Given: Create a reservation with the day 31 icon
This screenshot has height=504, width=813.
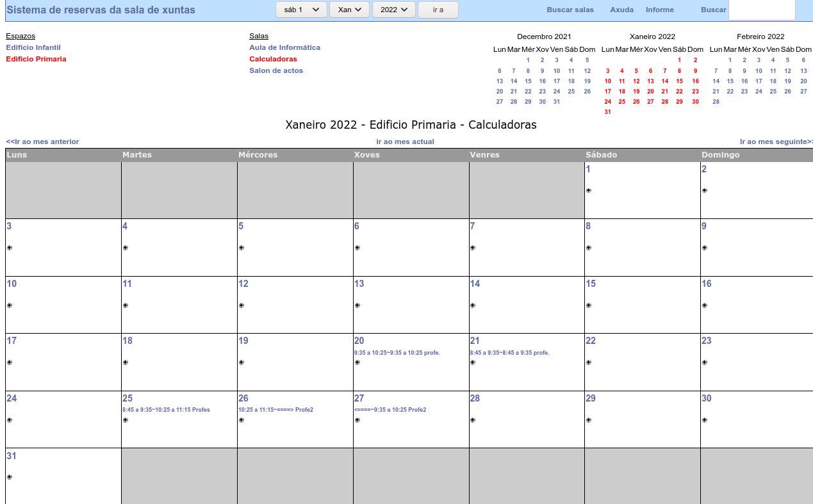Looking at the screenshot, I should pos(9,477).
